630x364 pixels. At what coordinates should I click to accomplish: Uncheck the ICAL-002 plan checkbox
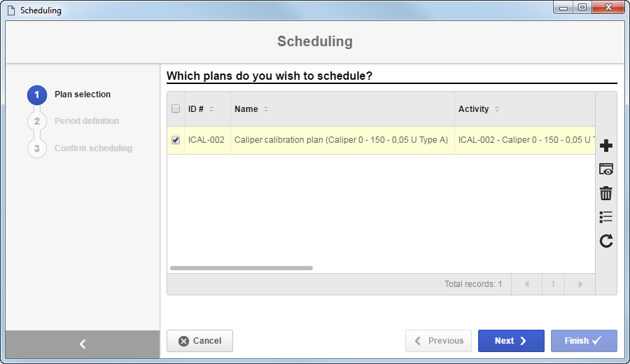coord(176,140)
